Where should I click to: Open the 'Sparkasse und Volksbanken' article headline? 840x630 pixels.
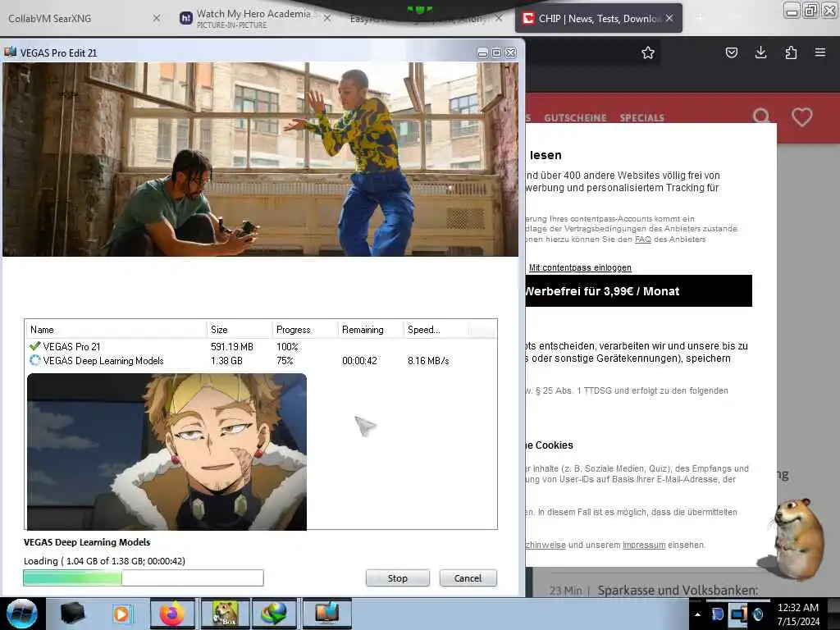(x=678, y=591)
